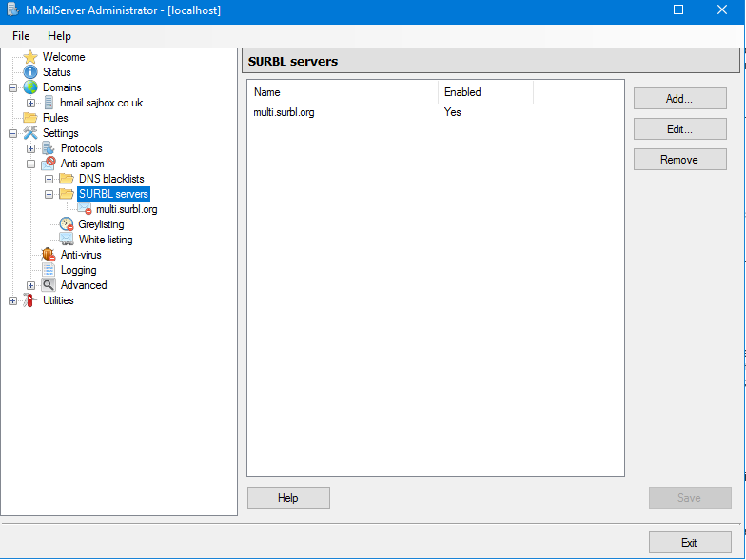Sort by the Name column header
The image size is (746, 560).
click(343, 92)
